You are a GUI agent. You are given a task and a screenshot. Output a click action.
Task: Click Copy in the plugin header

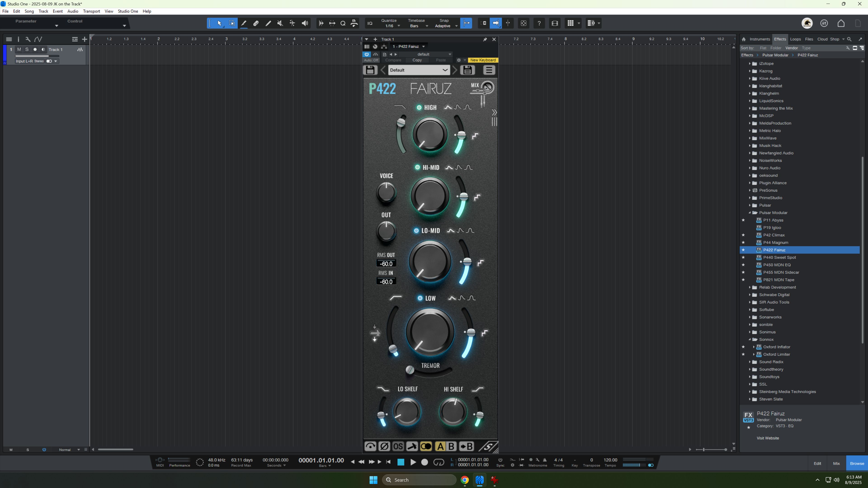417,60
